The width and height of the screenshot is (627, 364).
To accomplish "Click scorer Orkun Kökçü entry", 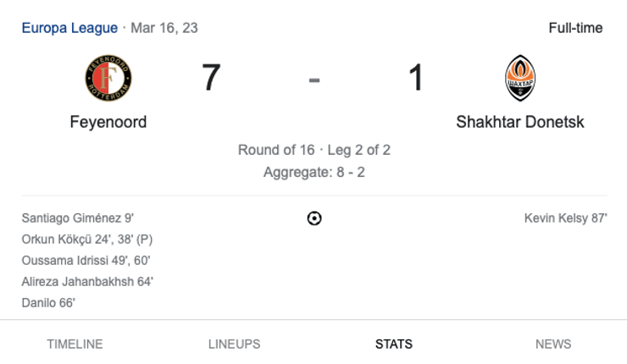I will coord(86,240).
